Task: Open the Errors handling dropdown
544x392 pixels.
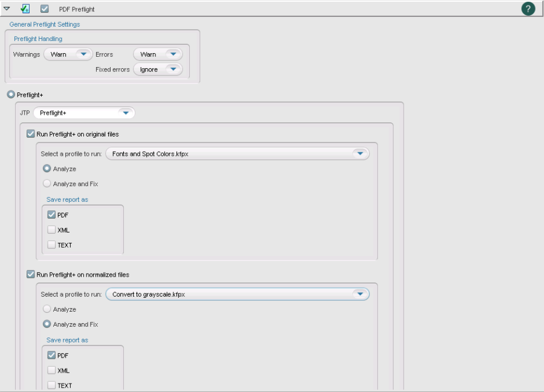Action: (158, 54)
